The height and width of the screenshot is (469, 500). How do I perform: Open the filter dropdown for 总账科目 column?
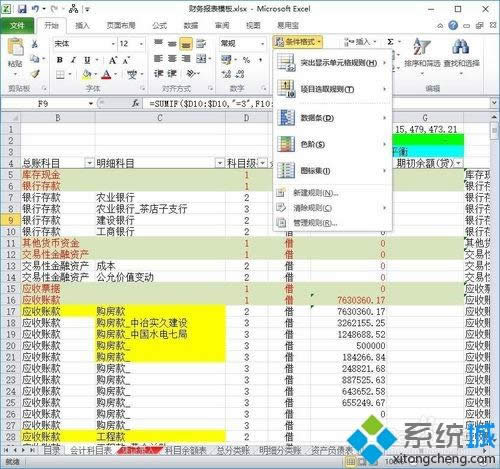89,163
